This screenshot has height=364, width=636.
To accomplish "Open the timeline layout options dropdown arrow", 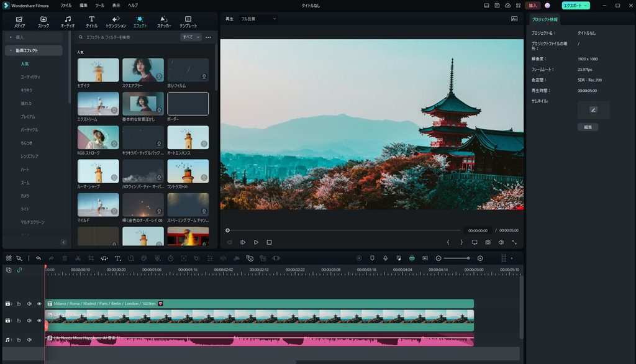I will coord(512,258).
